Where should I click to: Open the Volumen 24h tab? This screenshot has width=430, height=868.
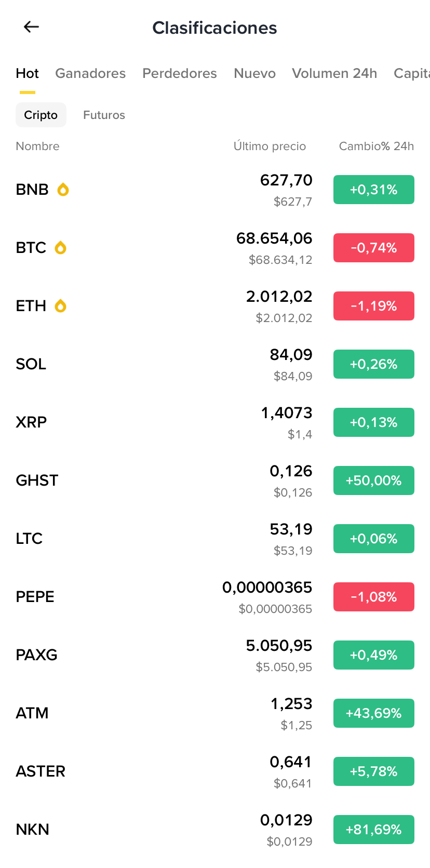click(334, 73)
